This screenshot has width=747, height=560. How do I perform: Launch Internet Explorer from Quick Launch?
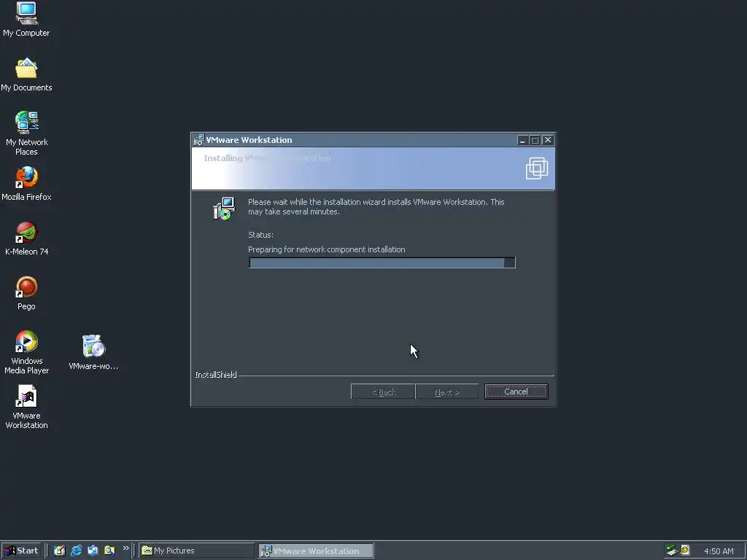76,551
